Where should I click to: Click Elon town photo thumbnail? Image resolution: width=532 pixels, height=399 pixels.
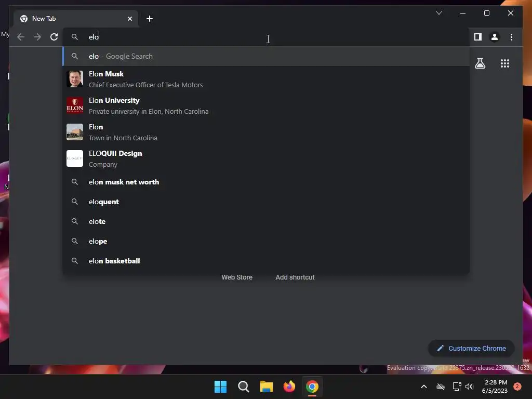pos(75,132)
